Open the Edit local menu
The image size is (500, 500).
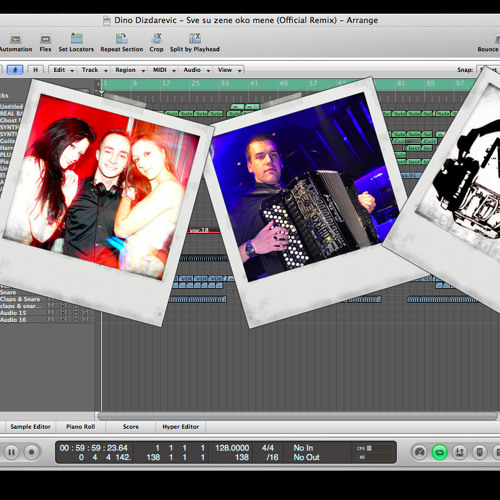pos(64,70)
